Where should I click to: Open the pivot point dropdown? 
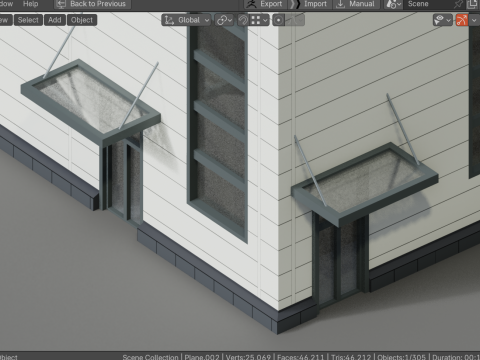(x=224, y=20)
